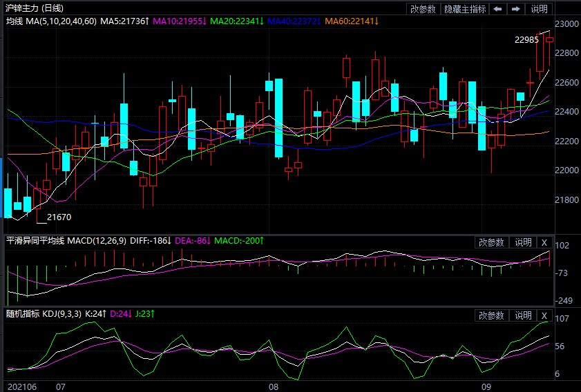Click the 21670 low price label

click(x=59, y=217)
